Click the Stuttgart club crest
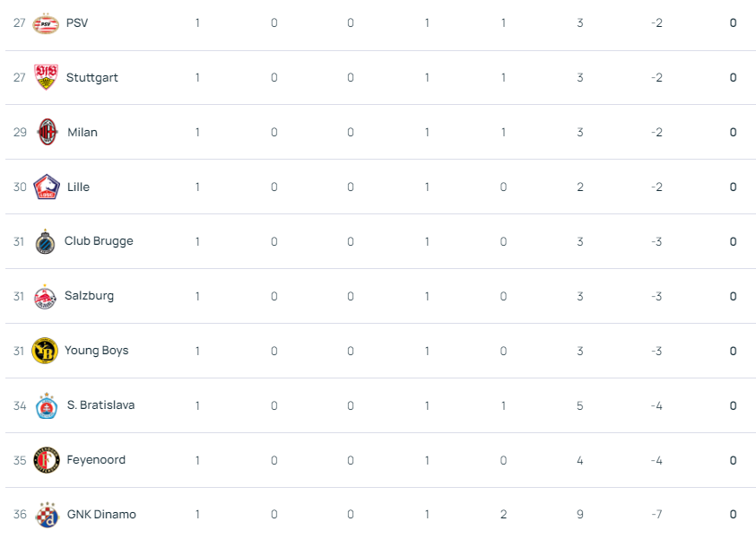The image size is (756, 539). click(46, 77)
